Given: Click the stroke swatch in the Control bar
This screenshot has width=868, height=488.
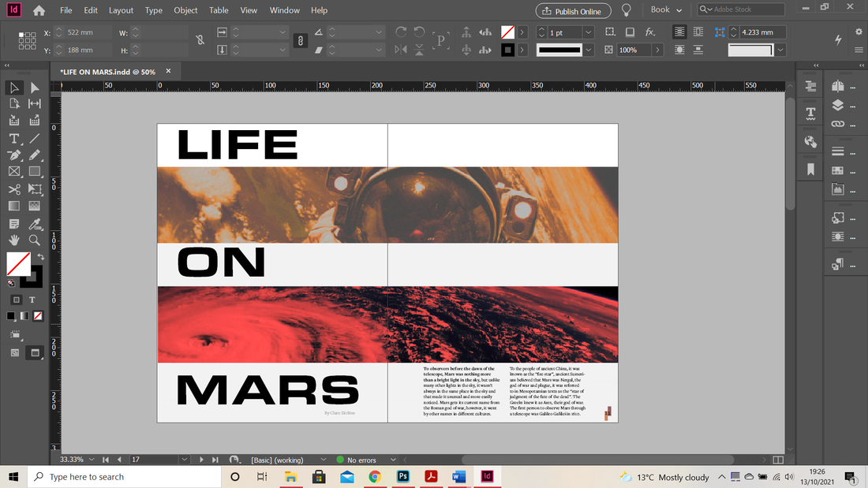Looking at the screenshot, I should [x=507, y=50].
